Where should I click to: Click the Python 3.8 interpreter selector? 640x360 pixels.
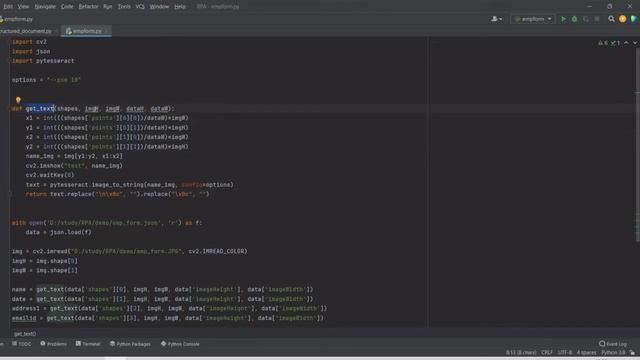click(613, 353)
